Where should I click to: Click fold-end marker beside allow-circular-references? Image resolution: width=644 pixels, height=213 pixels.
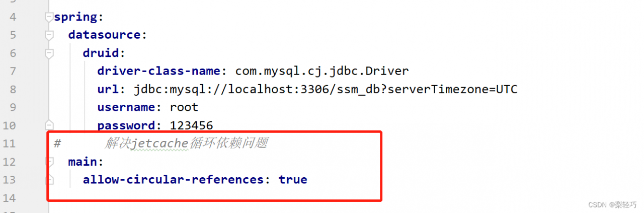(50, 179)
